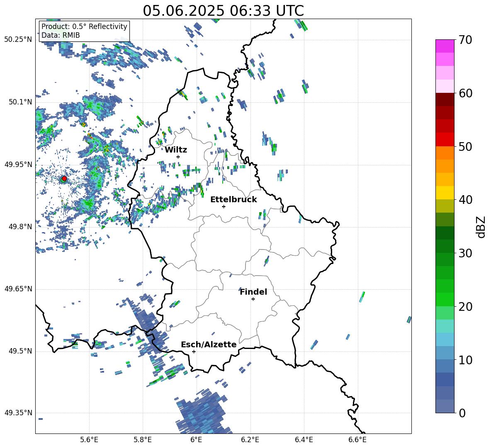Click the 'Product: 0.5° Reflectivity' legend text
Screen dimensions: 491x448
(x=84, y=26)
